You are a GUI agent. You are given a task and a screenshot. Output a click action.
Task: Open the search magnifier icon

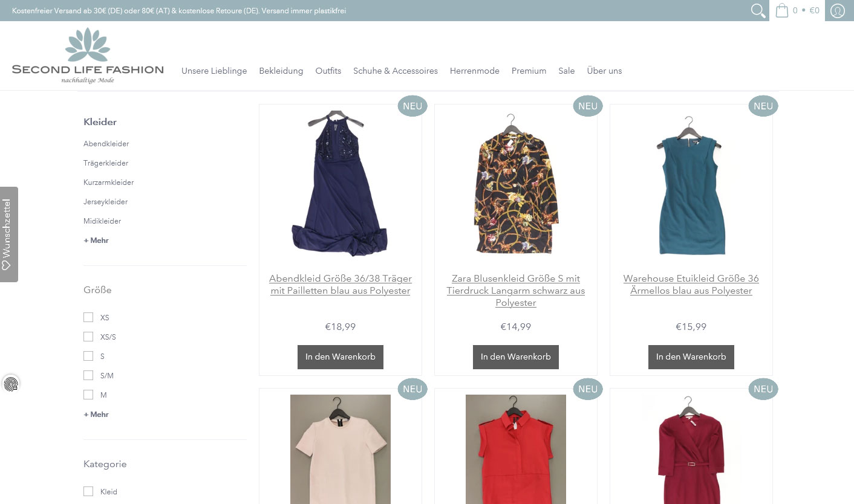coord(758,11)
